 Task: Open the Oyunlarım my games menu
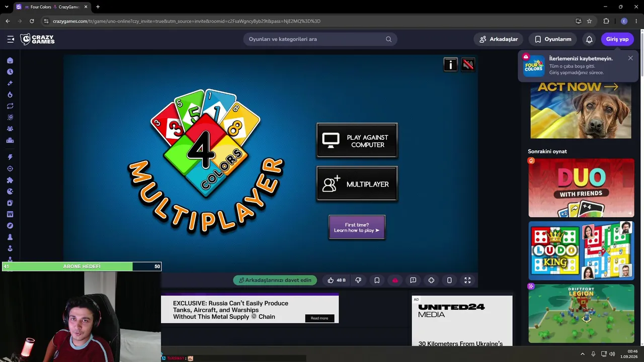pyautogui.click(x=553, y=39)
